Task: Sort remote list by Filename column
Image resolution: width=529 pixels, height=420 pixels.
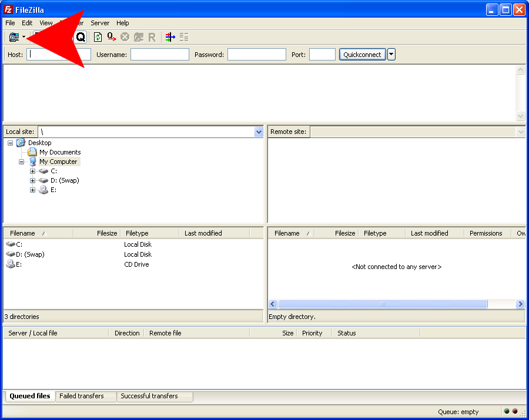Action: (x=292, y=233)
